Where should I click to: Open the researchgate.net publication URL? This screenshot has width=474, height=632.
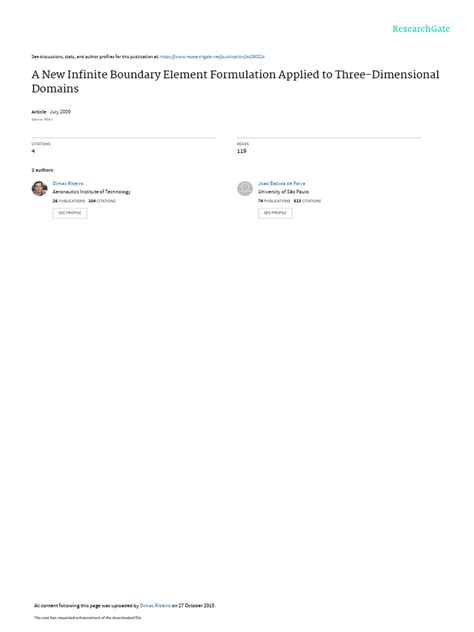(212, 57)
